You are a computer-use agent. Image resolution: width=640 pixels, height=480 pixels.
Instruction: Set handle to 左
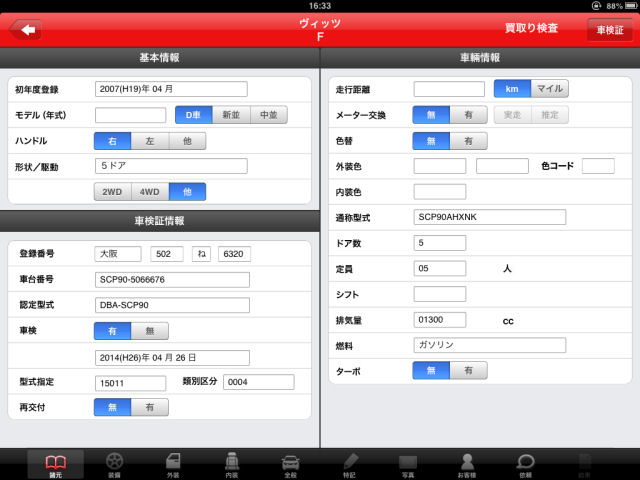pos(150,141)
